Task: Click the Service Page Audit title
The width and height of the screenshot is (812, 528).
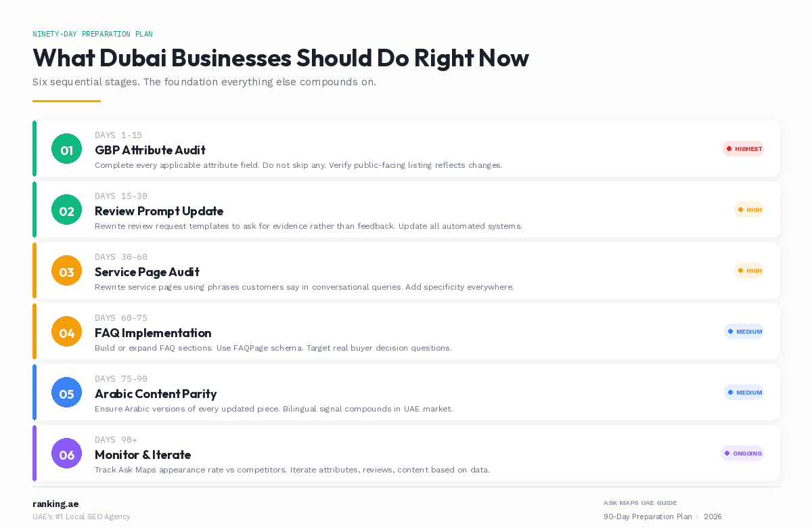Action: 147,272
